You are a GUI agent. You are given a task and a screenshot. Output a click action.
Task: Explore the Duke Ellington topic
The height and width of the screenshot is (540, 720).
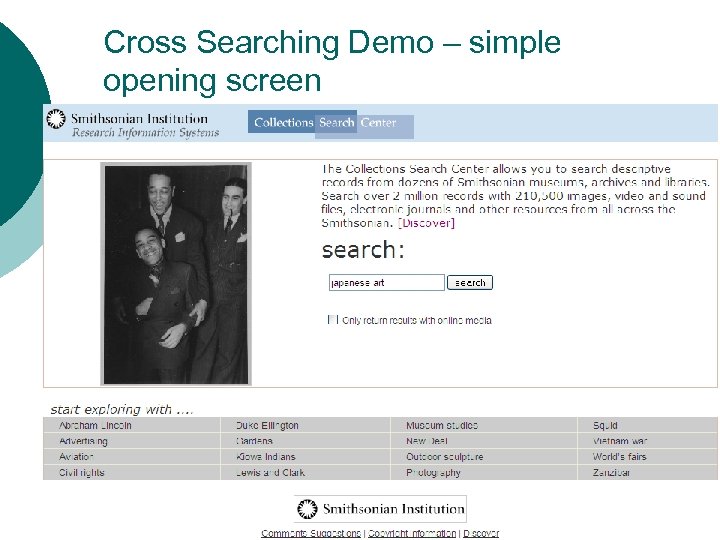267,426
